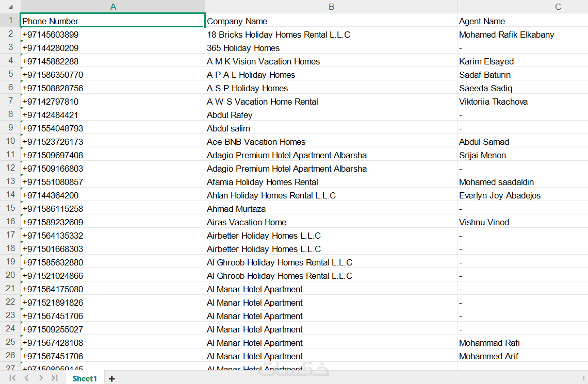
Task: Select row 10 header
Action: (x=10, y=141)
